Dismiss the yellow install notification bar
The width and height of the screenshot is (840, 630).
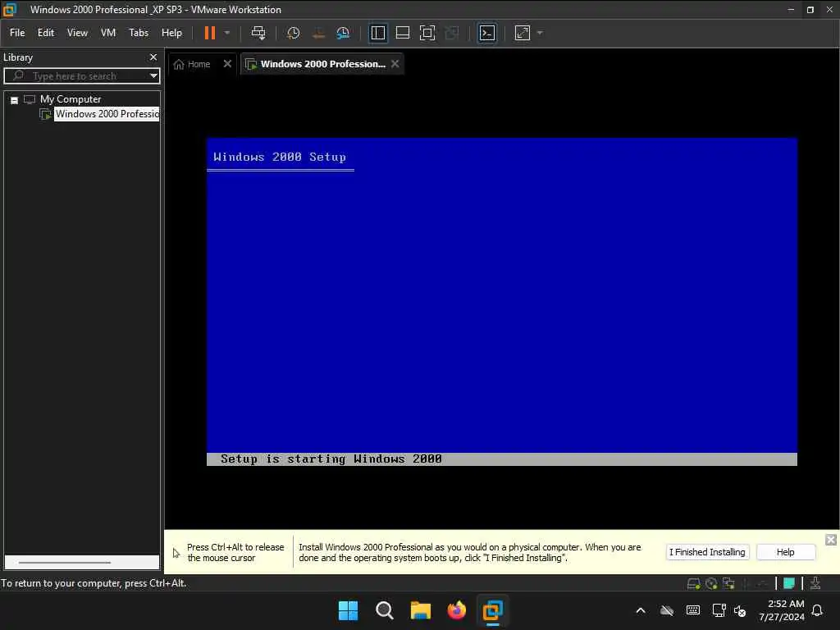click(x=831, y=540)
